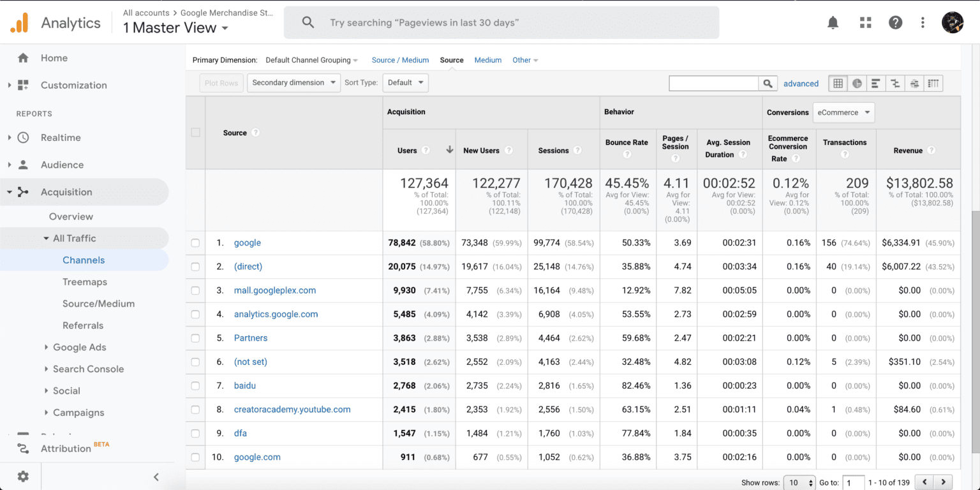Click the table filter text box

click(x=714, y=83)
